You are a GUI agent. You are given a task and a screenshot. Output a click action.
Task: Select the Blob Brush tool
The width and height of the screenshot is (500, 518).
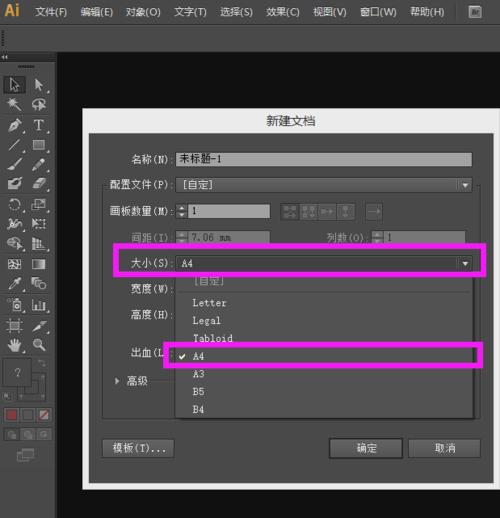[14, 183]
